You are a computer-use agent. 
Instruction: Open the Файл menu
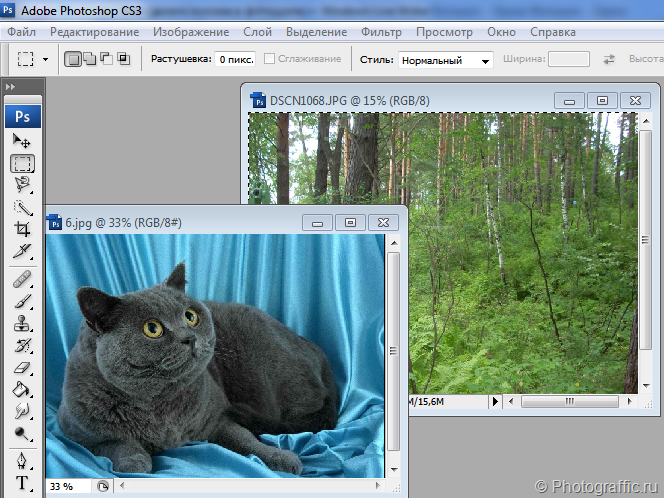22,32
